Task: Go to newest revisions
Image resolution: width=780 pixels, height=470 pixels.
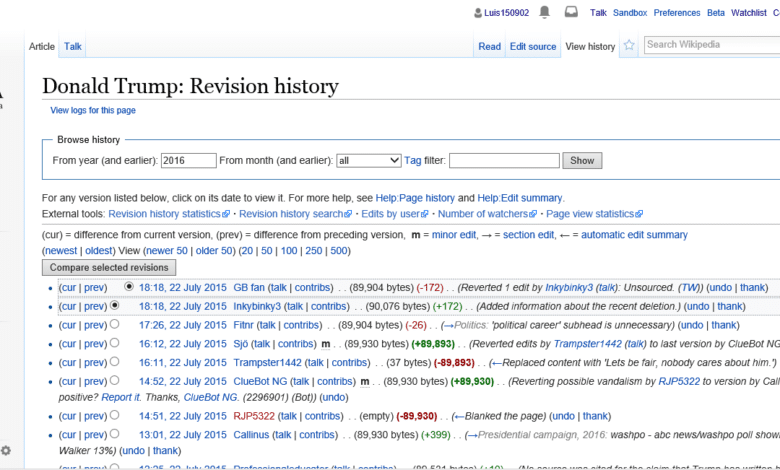Action: 61,251
